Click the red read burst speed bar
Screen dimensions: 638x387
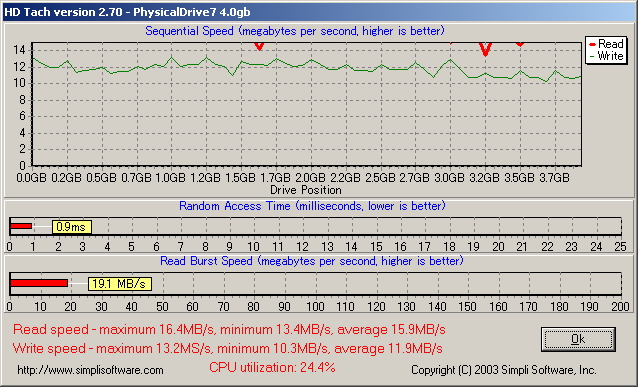click(x=39, y=283)
